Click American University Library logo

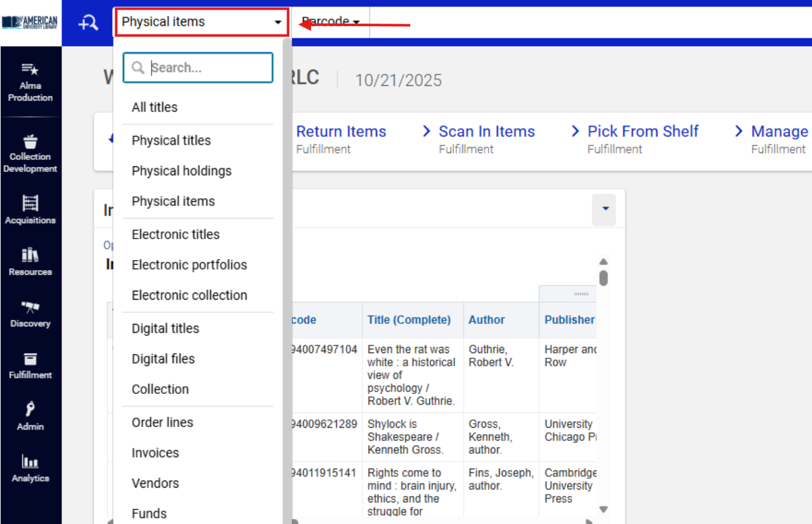30,23
